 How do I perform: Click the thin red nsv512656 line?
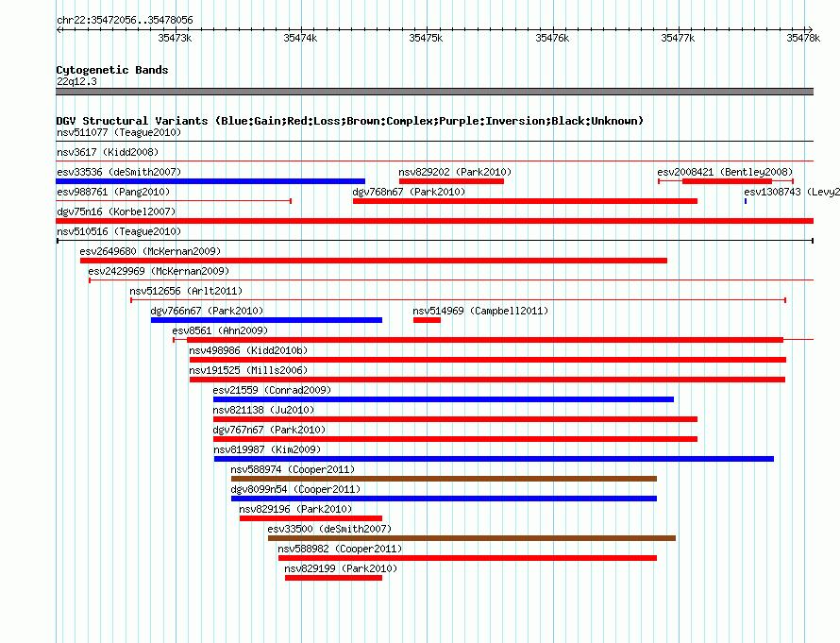458,300
